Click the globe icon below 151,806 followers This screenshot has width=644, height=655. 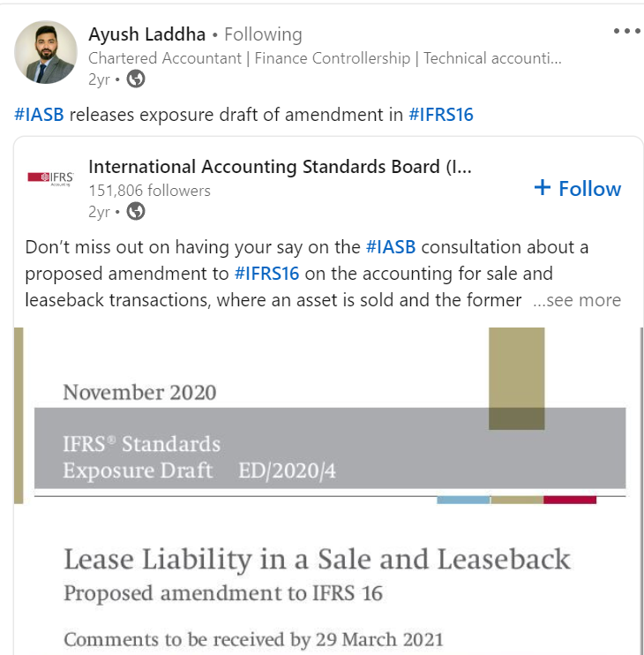136,211
